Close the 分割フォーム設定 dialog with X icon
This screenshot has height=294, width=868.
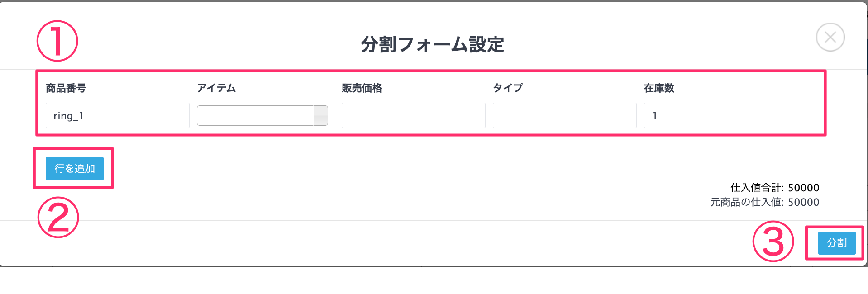pyautogui.click(x=830, y=37)
